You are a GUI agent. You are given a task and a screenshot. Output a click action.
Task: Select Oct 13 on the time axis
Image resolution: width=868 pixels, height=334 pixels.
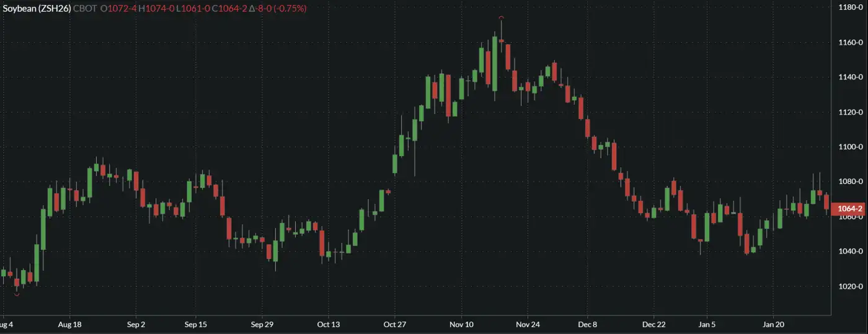point(328,324)
